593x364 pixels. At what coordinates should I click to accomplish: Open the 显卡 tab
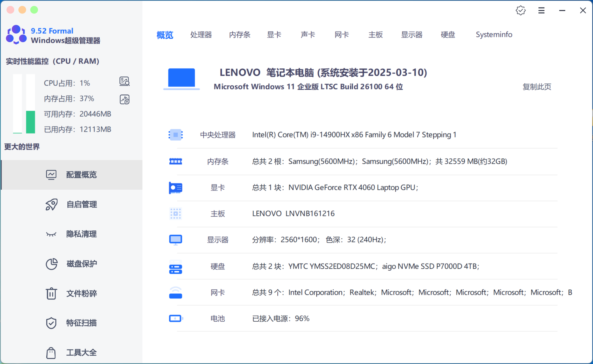[274, 35]
